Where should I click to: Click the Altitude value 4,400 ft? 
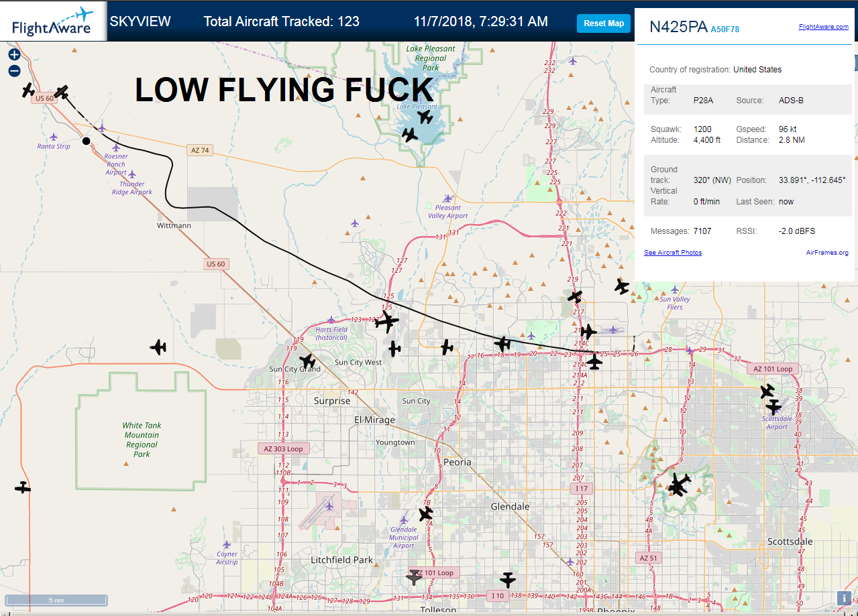(707, 140)
